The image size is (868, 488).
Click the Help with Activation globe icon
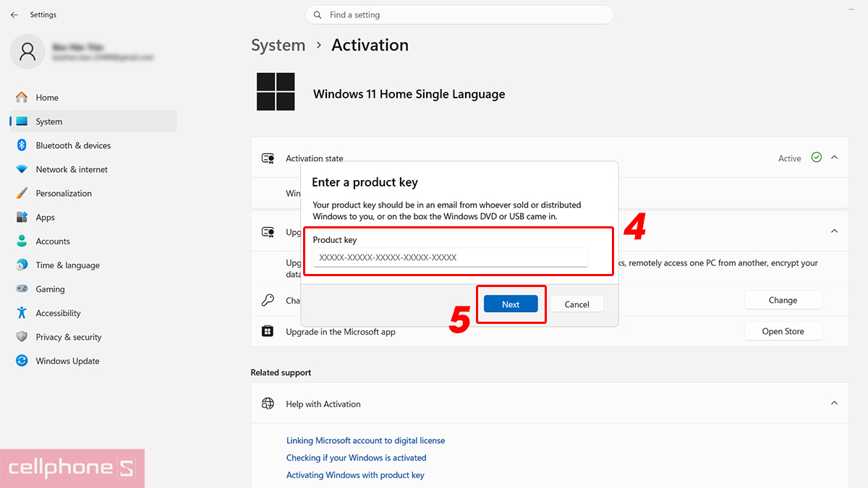268,403
